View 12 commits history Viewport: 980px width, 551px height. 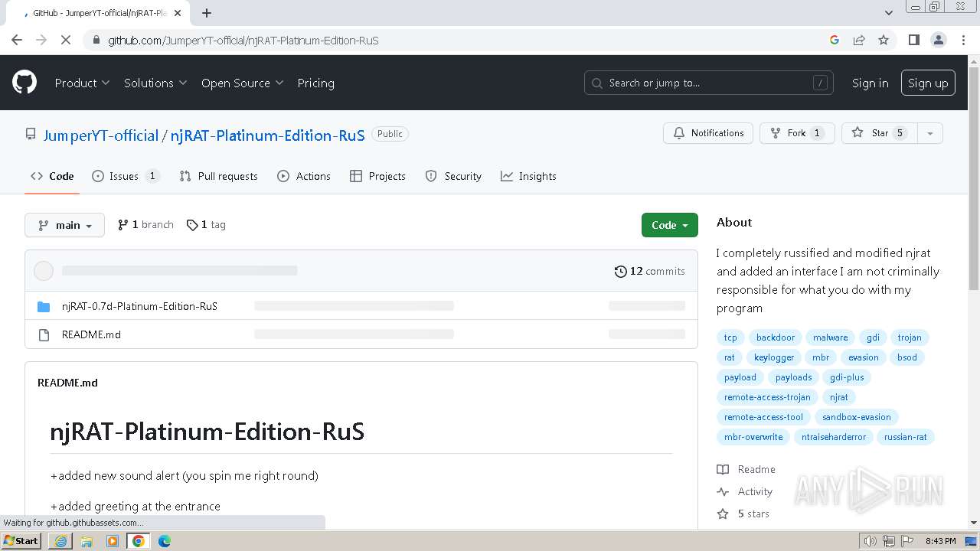(x=650, y=271)
